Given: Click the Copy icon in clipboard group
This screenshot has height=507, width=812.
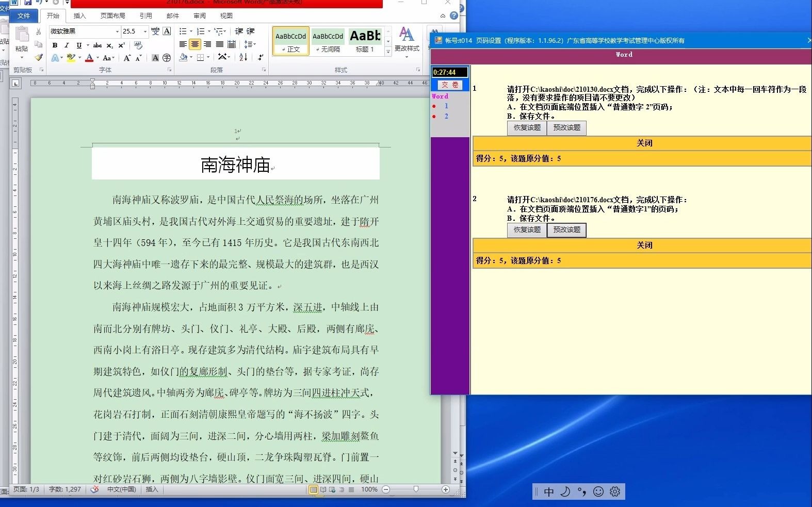Looking at the screenshot, I should point(39,45).
